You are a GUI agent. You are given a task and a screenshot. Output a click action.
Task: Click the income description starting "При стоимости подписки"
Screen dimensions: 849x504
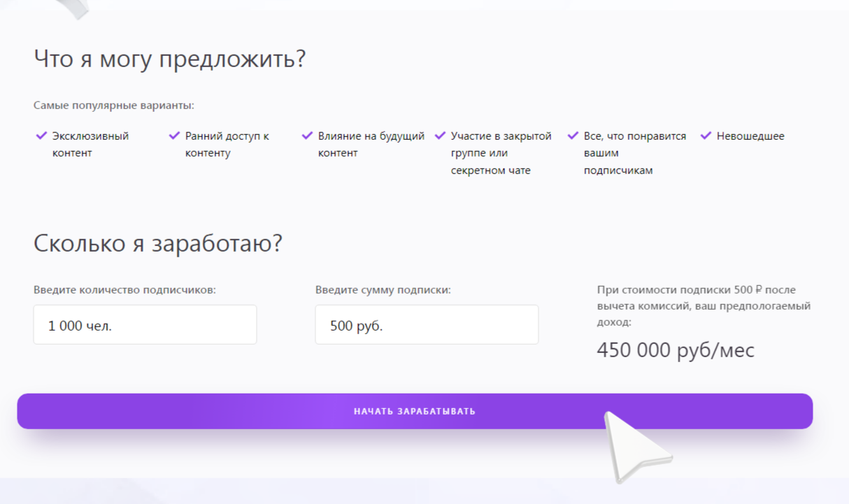coord(704,306)
